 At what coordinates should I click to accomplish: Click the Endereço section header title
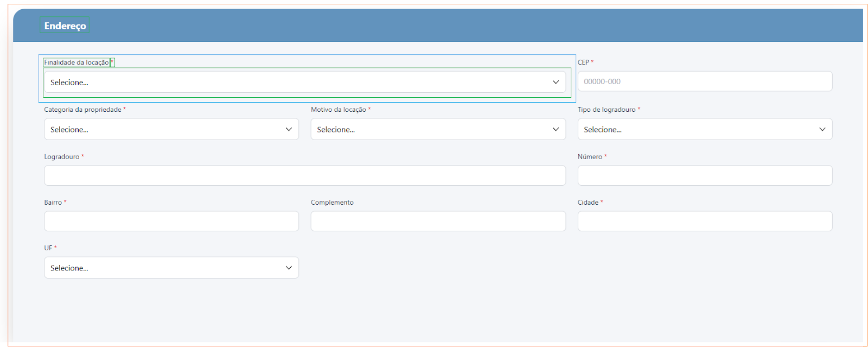(x=65, y=26)
